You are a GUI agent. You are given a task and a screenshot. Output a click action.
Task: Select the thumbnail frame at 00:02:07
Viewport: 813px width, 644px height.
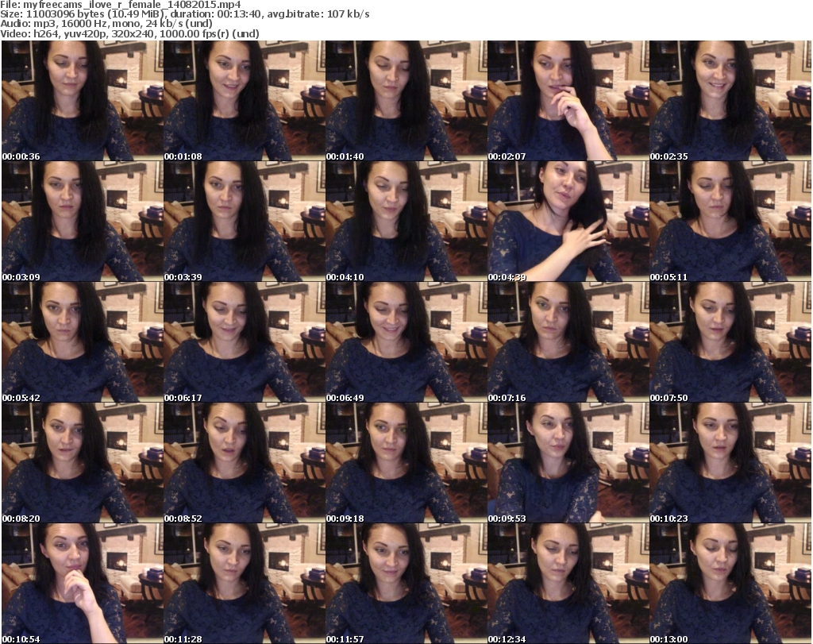click(x=568, y=101)
